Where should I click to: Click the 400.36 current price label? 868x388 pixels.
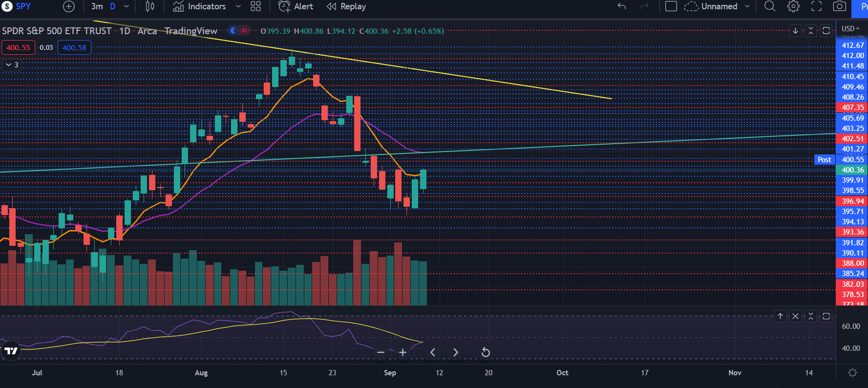852,170
